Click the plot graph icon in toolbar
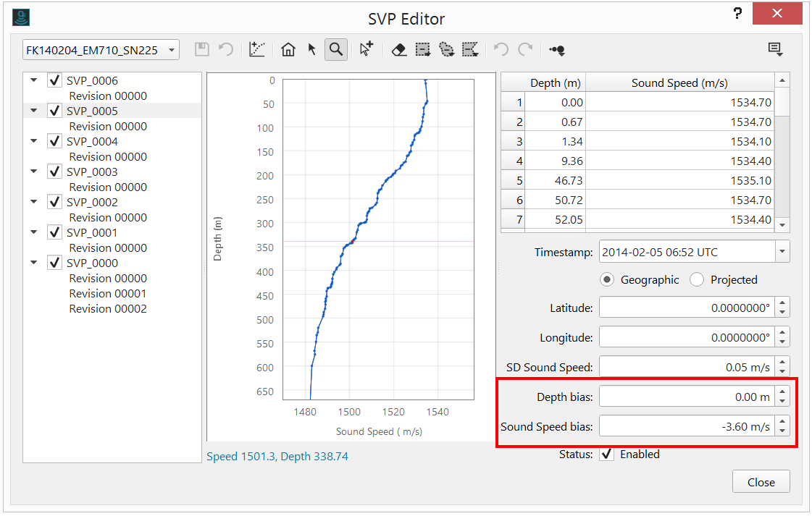The height and width of the screenshot is (516, 812). click(257, 50)
